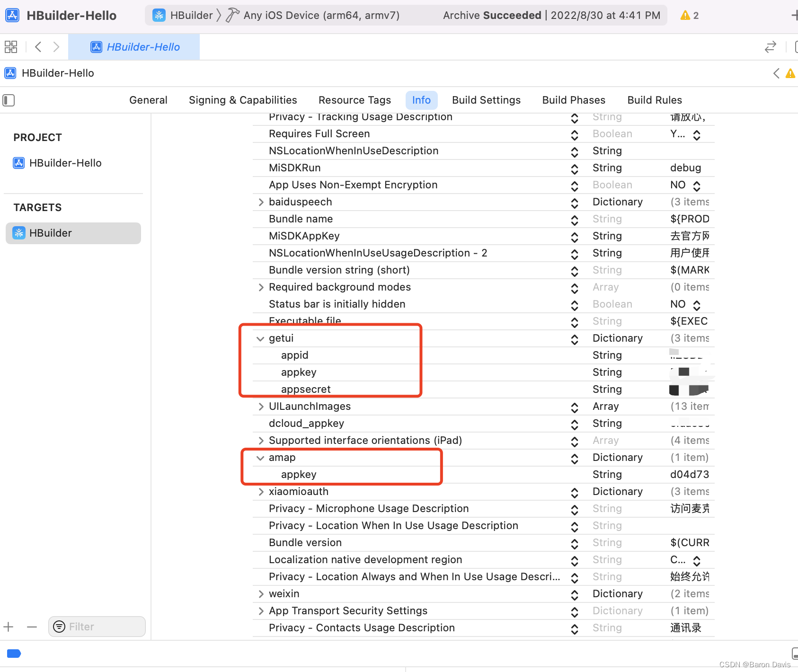Open App Uses Non-Exempt Encryption value popup

point(697,186)
